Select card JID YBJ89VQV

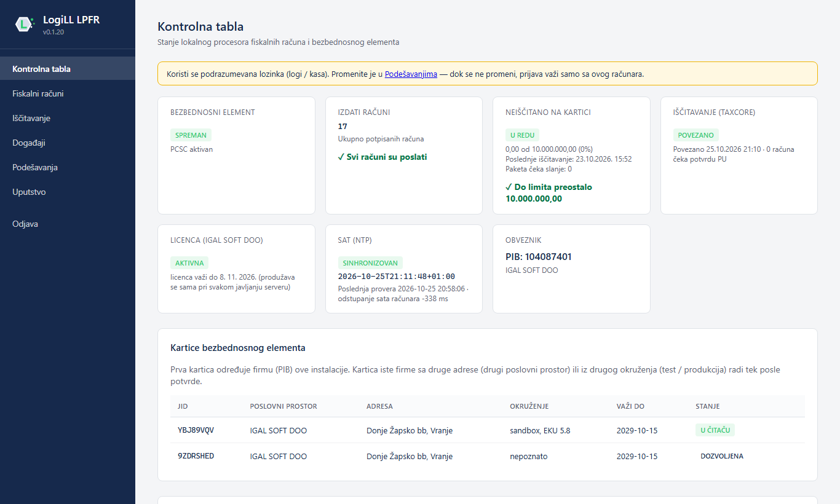(196, 430)
